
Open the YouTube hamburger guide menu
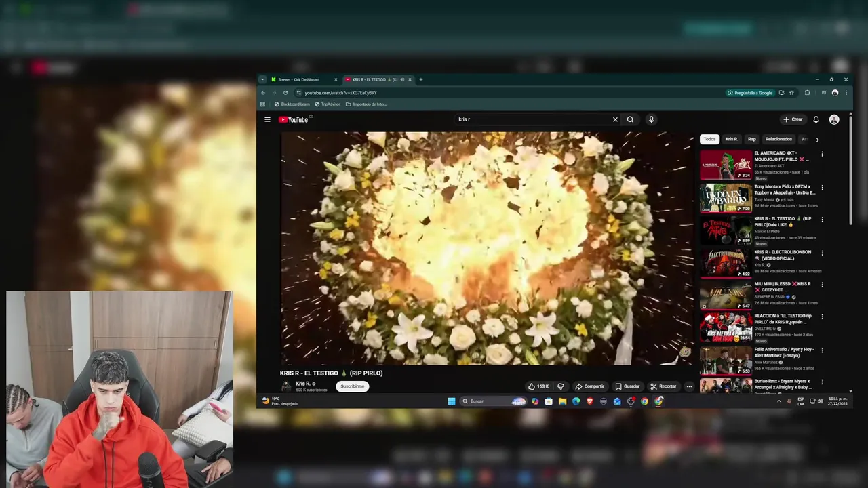click(267, 120)
